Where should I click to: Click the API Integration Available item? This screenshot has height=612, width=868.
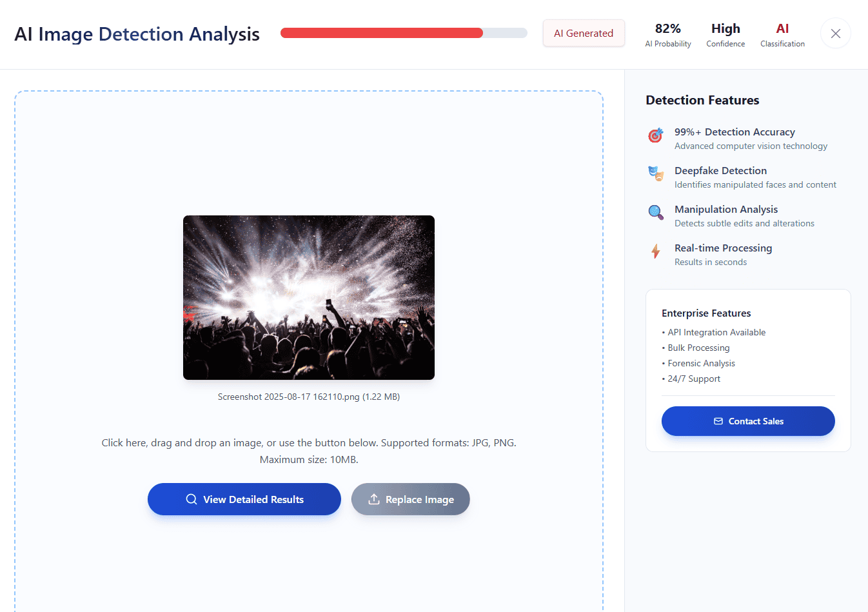point(714,332)
